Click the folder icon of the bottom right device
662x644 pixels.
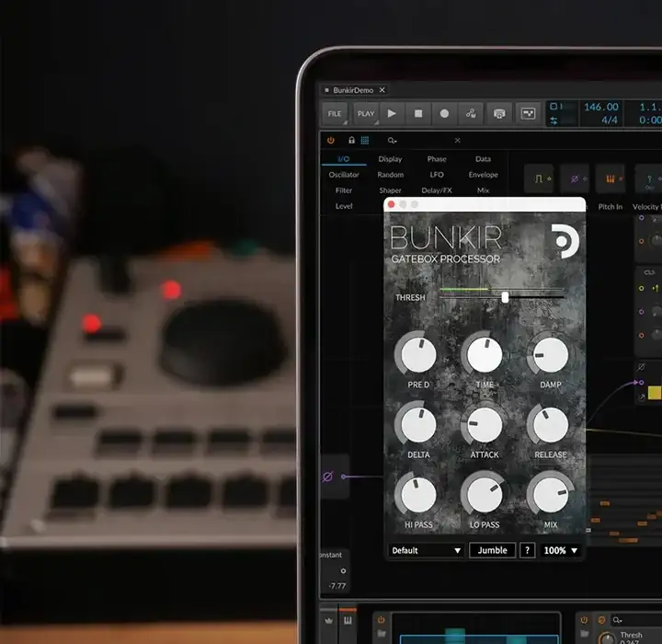pyautogui.click(x=584, y=634)
